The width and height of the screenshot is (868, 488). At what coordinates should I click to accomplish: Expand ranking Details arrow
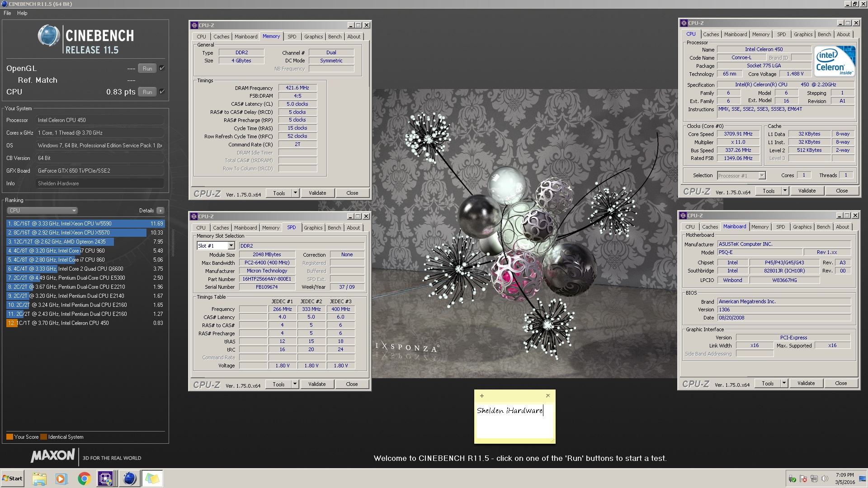(160, 211)
